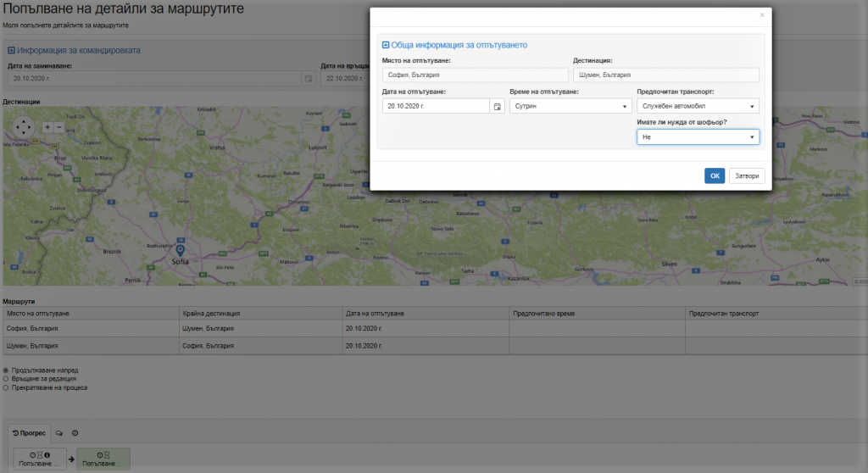Open the 'Време на отпътуване' dropdown

click(570, 106)
